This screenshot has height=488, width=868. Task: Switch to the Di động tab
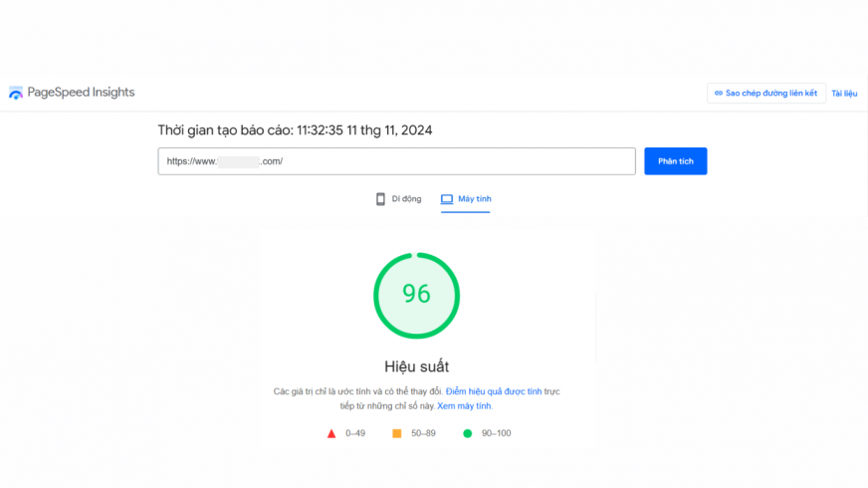(x=406, y=199)
